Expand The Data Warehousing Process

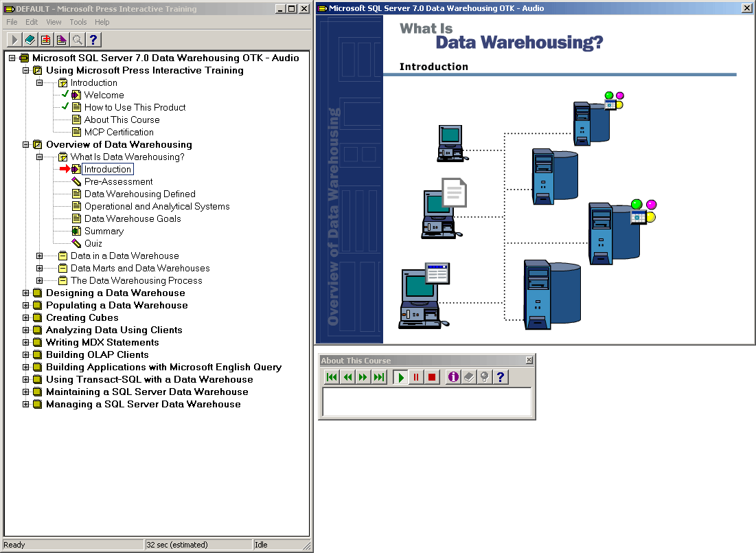coord(40,280)
